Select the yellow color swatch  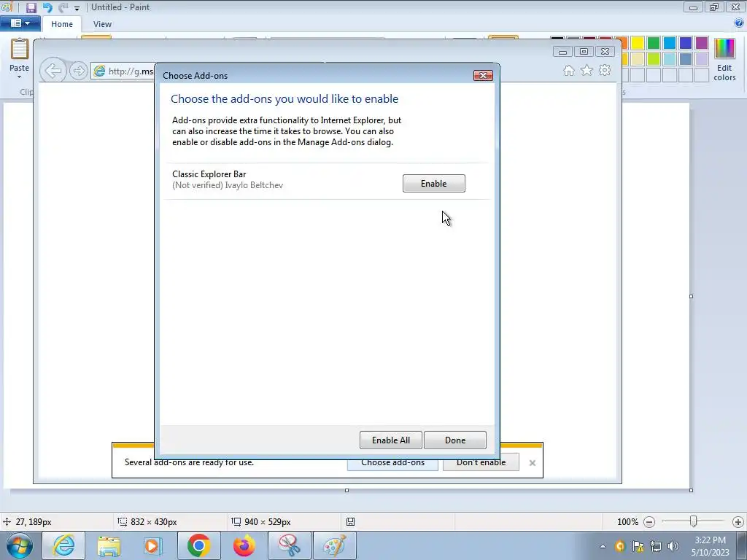click(x=638, y=43)
